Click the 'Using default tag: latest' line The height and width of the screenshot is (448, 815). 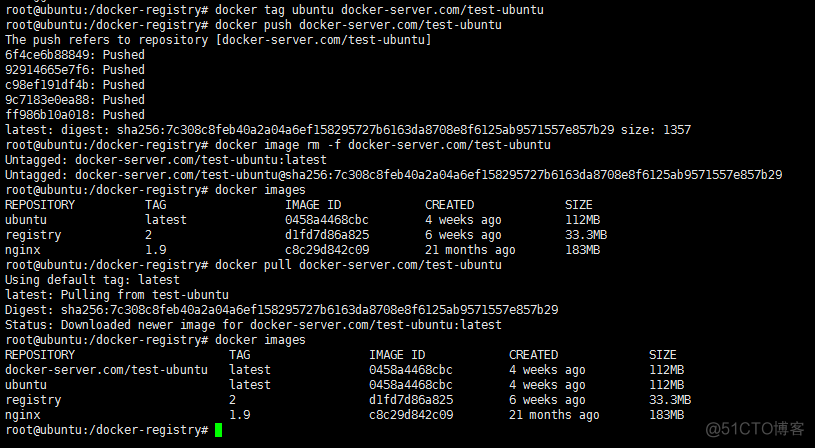(92, 279)
